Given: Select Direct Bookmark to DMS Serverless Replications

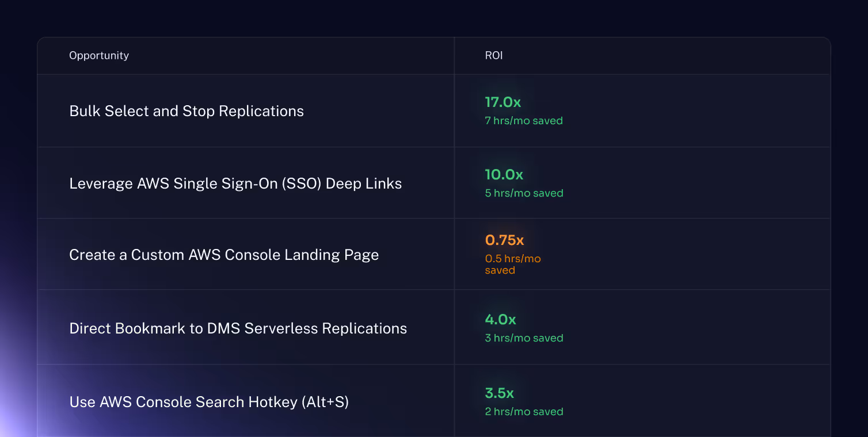Looking at the screenshot, I should coord(238,328).
